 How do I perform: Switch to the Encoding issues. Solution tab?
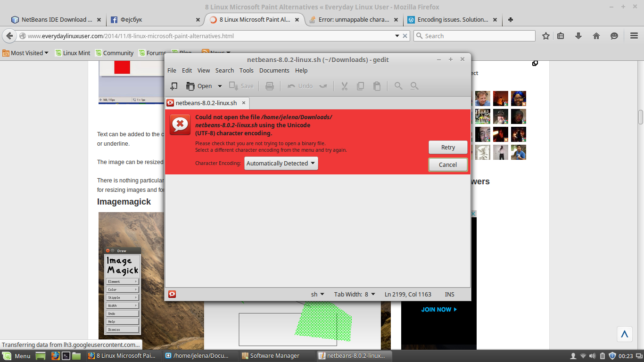click(x=453, y=20)
